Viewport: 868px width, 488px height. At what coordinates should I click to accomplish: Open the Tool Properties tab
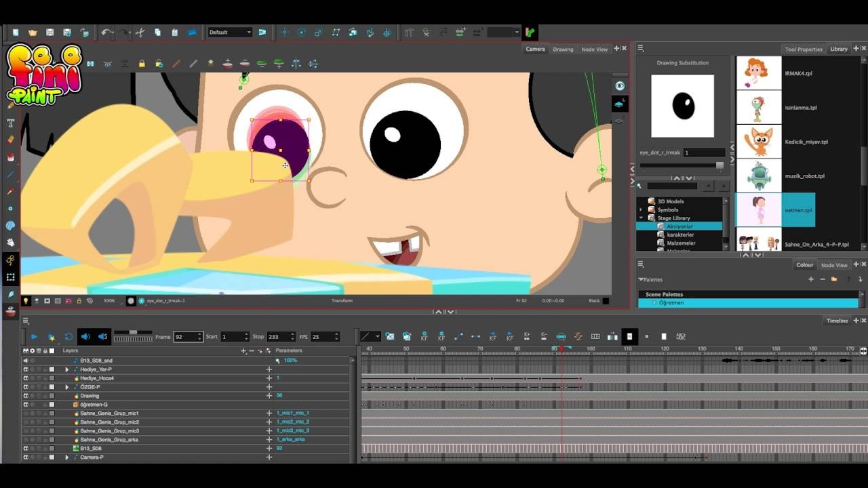point(804,49)
